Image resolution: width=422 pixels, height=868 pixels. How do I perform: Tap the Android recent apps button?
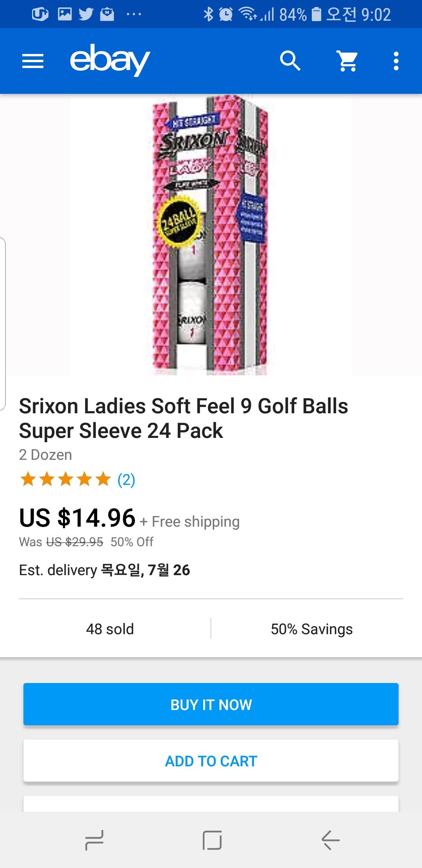coord(94,840)
